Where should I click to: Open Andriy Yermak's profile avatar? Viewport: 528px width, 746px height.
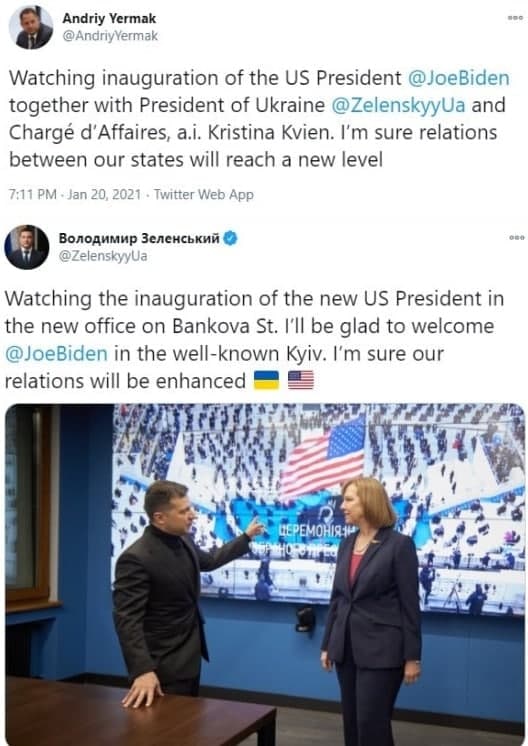31,28
